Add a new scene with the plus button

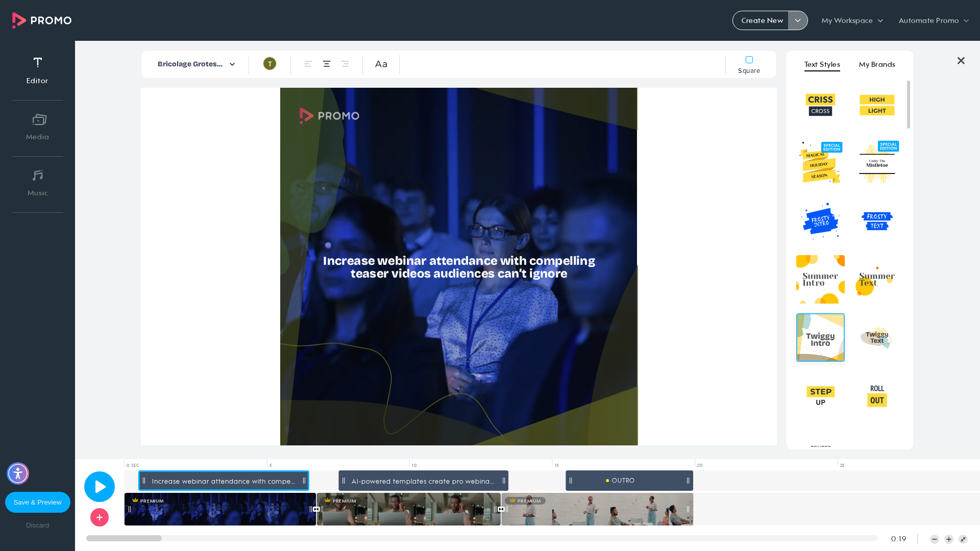point(100,517)
